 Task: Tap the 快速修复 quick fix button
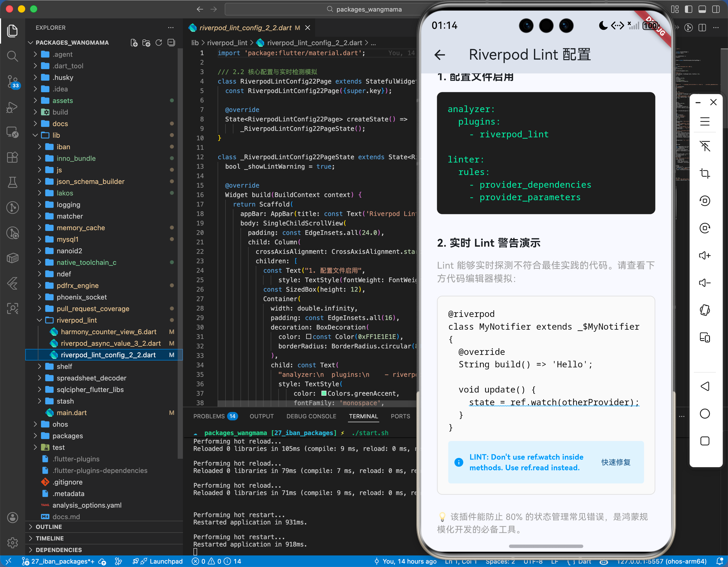tap(616, 462)
